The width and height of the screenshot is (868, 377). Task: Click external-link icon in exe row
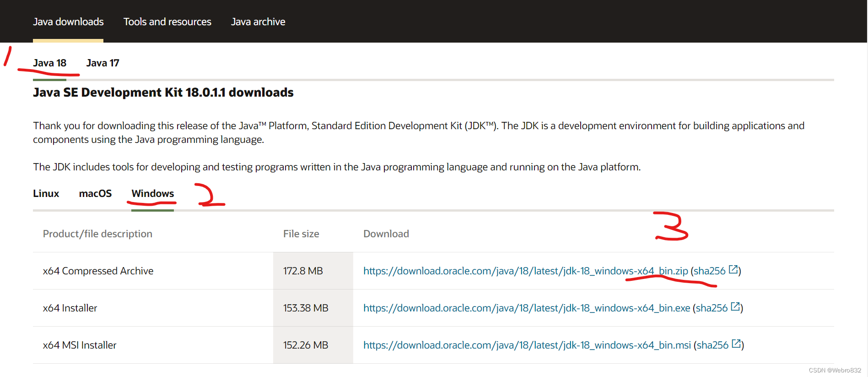[x=735, y=306]
